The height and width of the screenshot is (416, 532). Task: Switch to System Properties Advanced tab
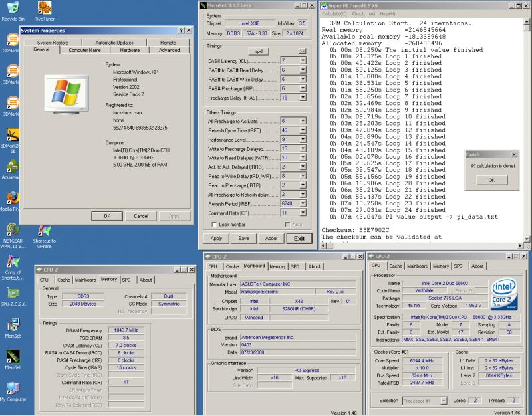(x=169, y=51)
